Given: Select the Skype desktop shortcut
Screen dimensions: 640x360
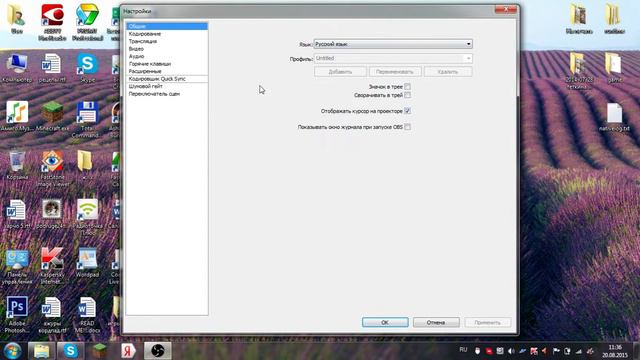Looking at the screenshot, I should pyautogui.click(x=87, y=68).
